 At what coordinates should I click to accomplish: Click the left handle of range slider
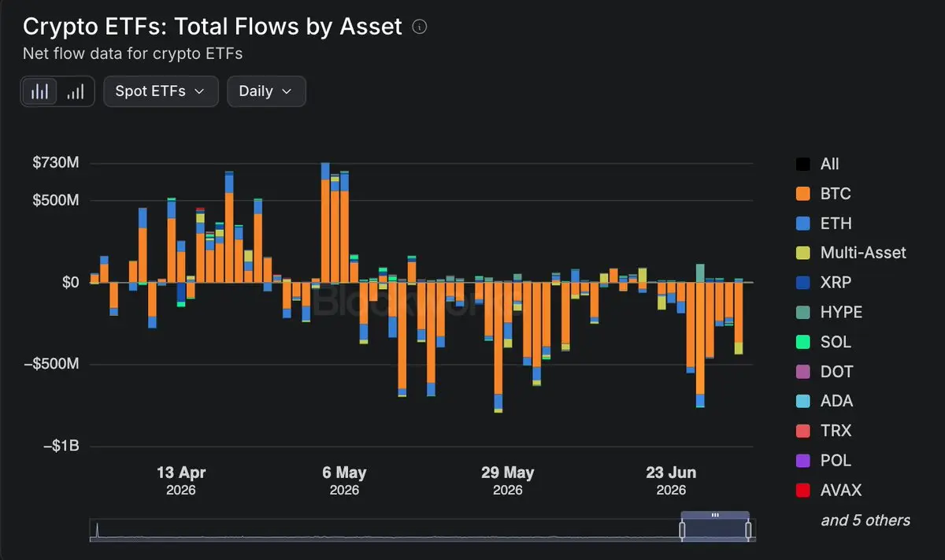click(683, 530)
